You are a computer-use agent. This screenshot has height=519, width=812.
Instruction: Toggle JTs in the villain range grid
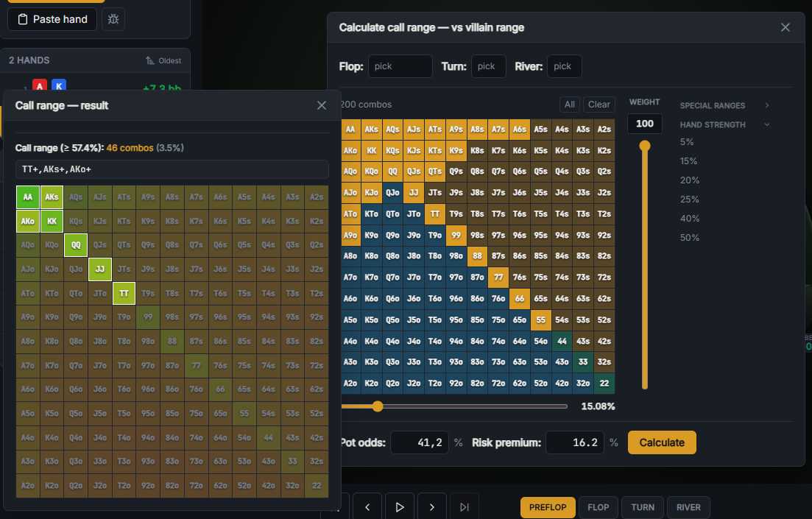point(435,193)
